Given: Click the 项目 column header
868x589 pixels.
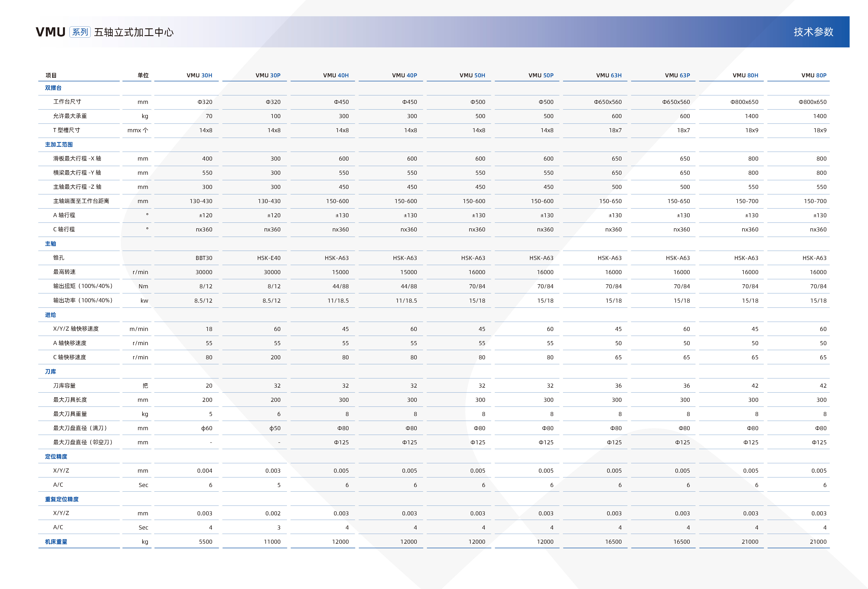Looking at the screenshot, I should (x=51, y=75).
